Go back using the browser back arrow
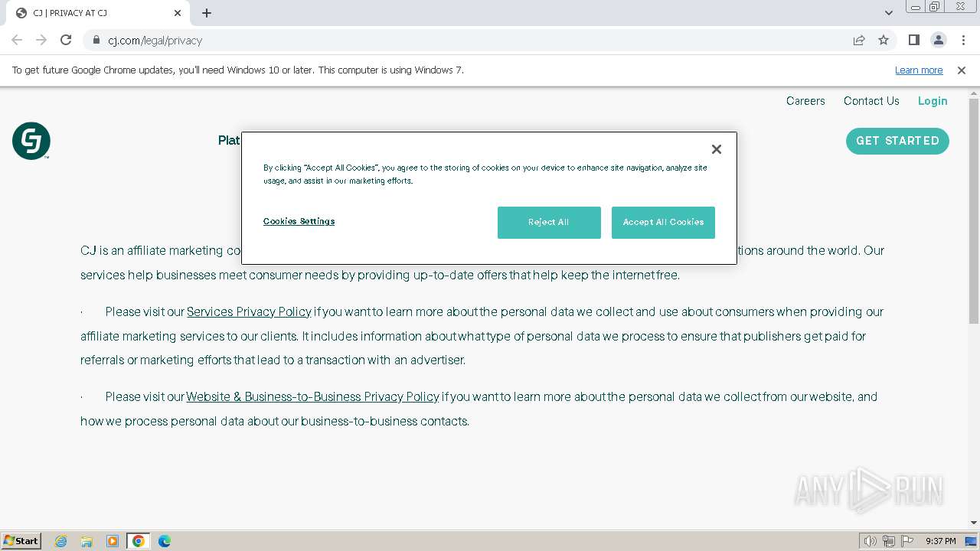 (17, 40)
